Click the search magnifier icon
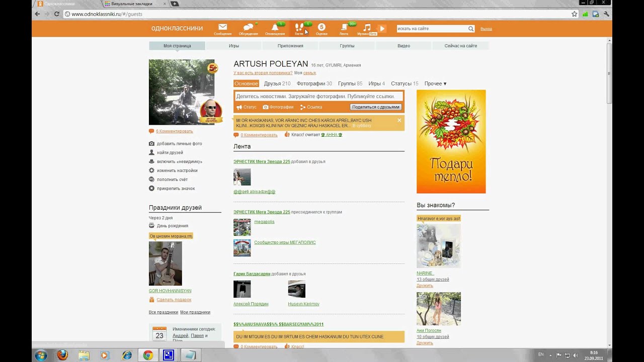 pyautogui.click(x=471, y=29)
